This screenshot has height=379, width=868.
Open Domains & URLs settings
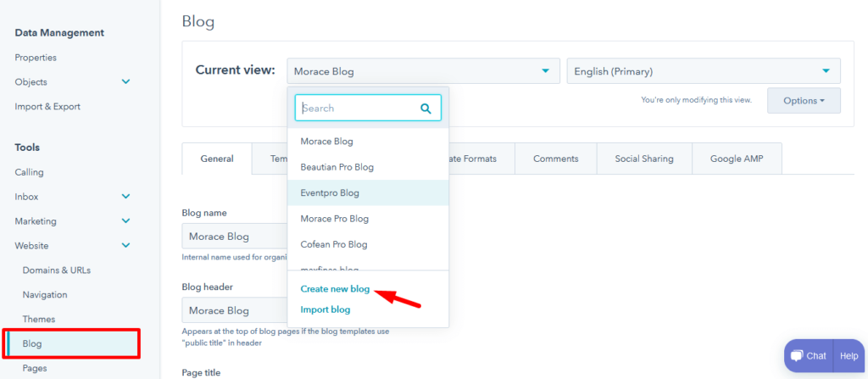point(57,270)
